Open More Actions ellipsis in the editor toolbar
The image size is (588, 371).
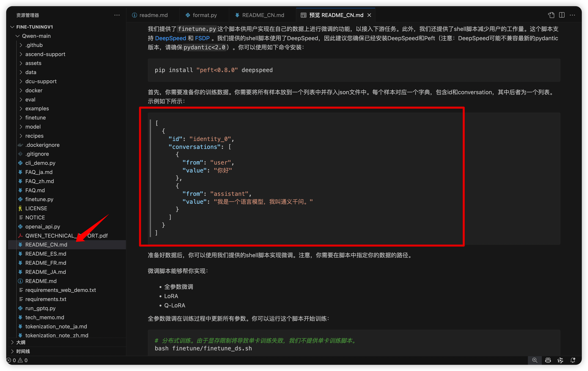(x=573, y=15)
